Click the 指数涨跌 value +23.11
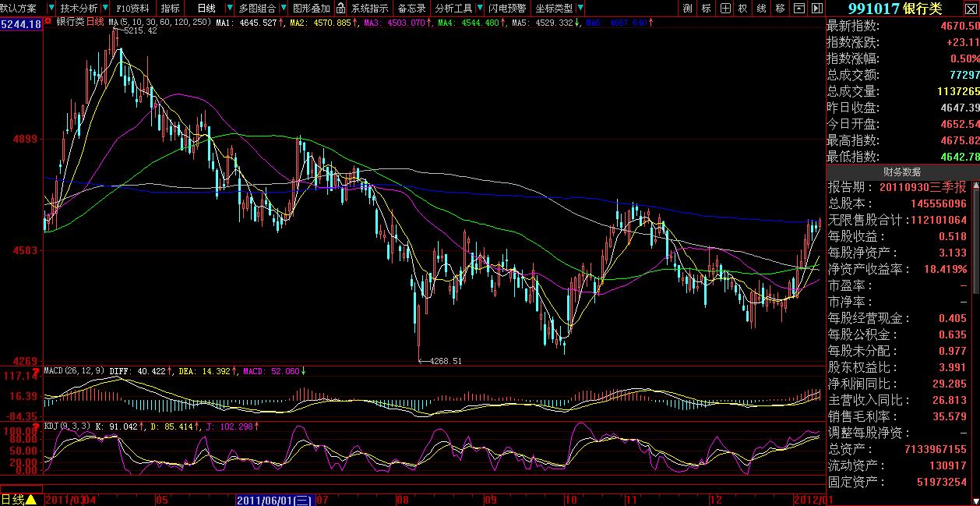The image size is (980, 506). point(963,42)
